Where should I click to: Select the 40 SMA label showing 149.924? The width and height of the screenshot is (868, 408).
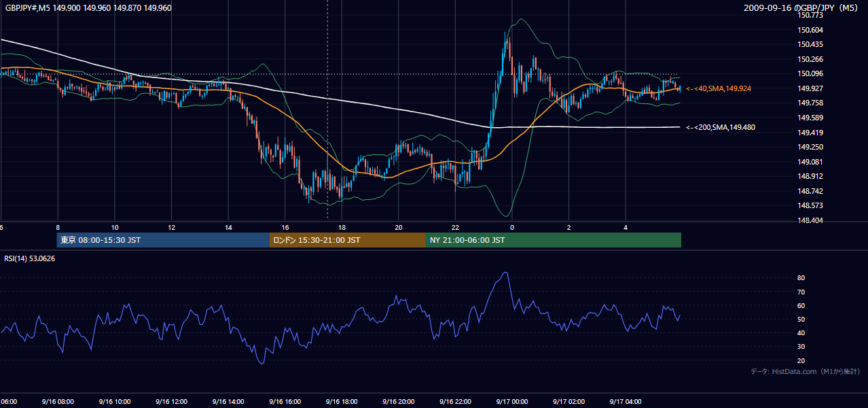(x=719, y=88)
